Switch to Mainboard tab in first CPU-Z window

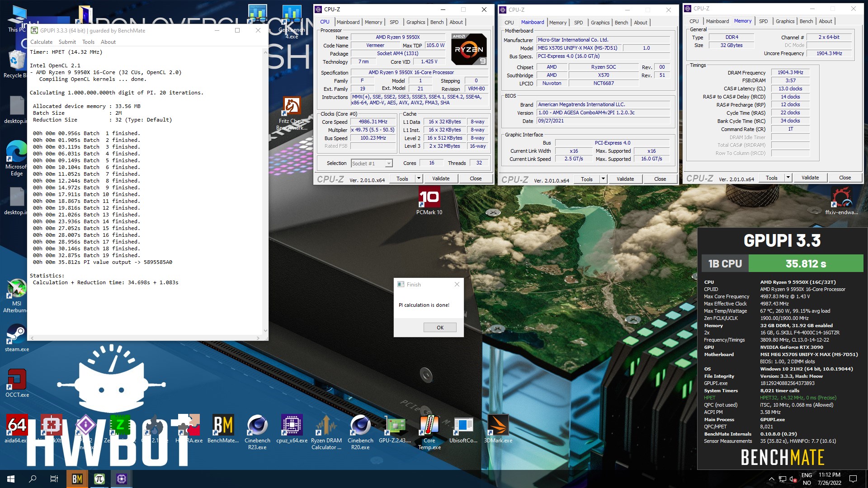tap(348, 22)
